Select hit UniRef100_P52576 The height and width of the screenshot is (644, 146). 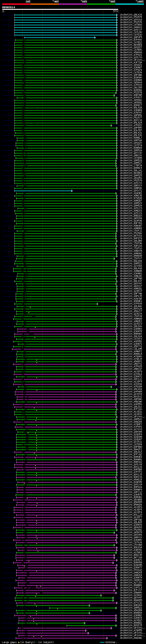point(131,22)
